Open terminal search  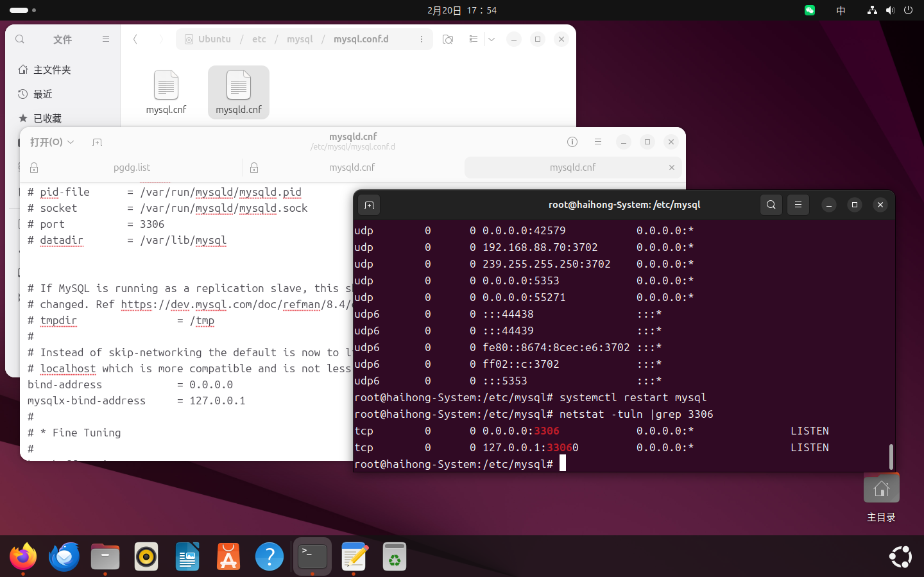tap(771, 205)
